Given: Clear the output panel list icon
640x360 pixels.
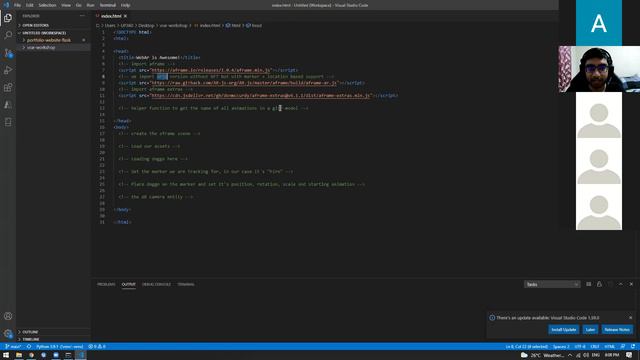Looking at the screenshot, I should pyautogui.click(x=589, y=284).
